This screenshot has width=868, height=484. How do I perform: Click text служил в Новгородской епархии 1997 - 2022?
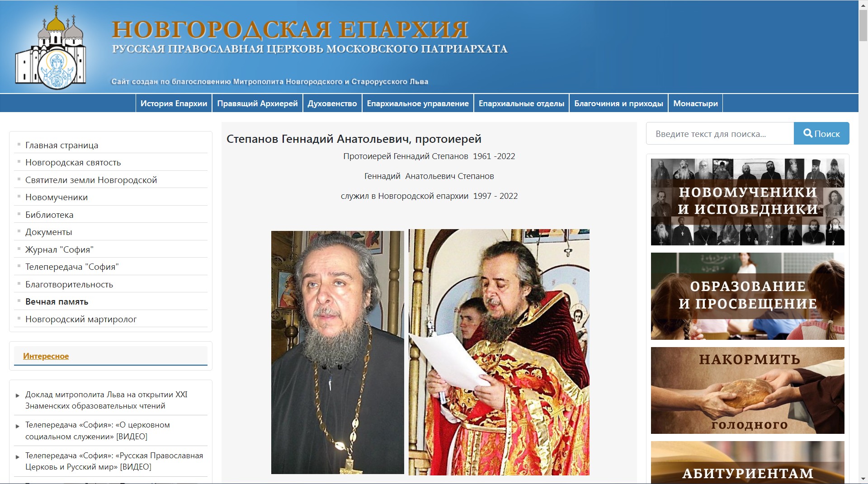click(429, 196)
